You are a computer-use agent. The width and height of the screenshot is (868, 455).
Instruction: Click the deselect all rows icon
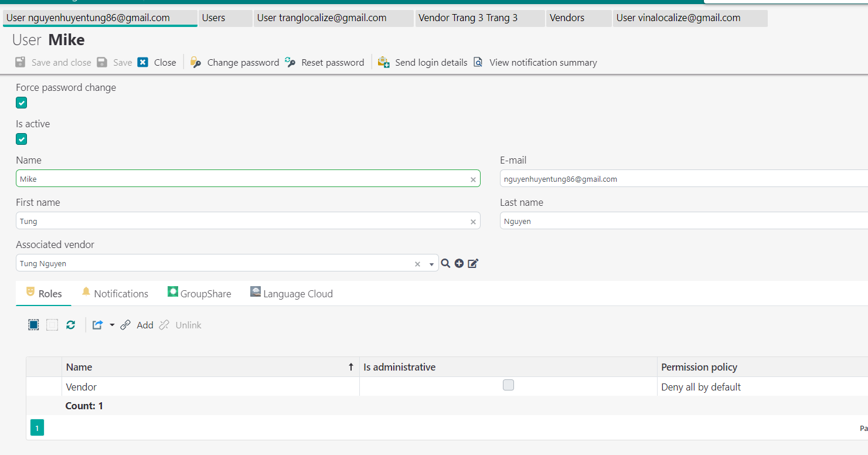52,325
